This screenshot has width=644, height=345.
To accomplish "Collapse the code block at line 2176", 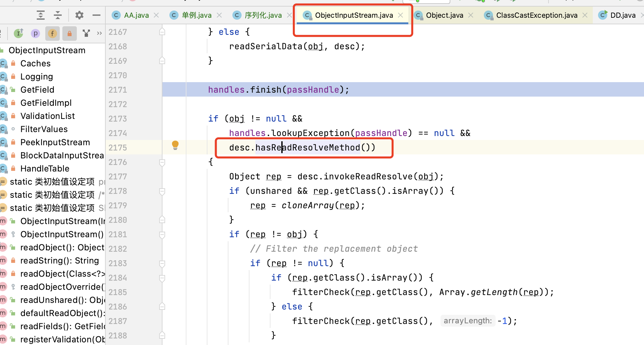I will [x=162, y=162].
